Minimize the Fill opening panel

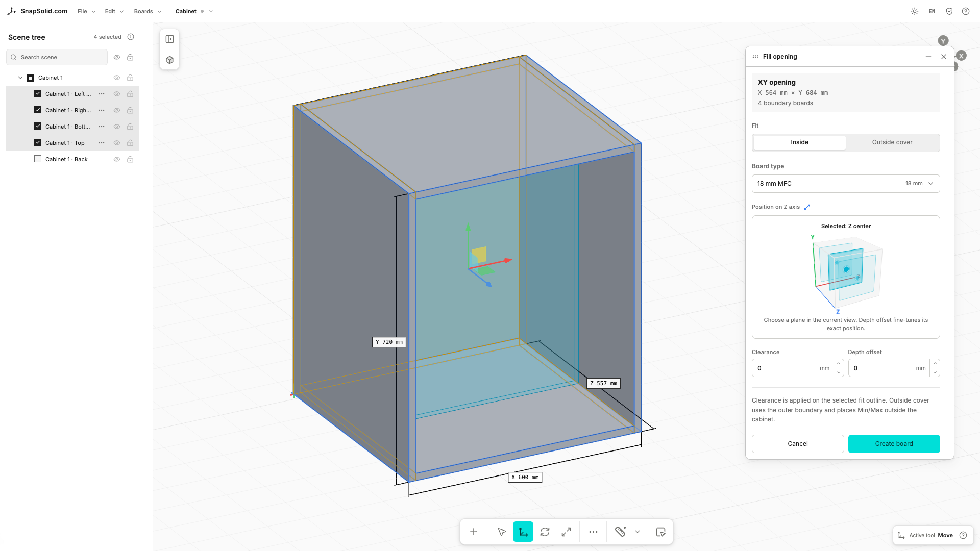click(928, 57)
